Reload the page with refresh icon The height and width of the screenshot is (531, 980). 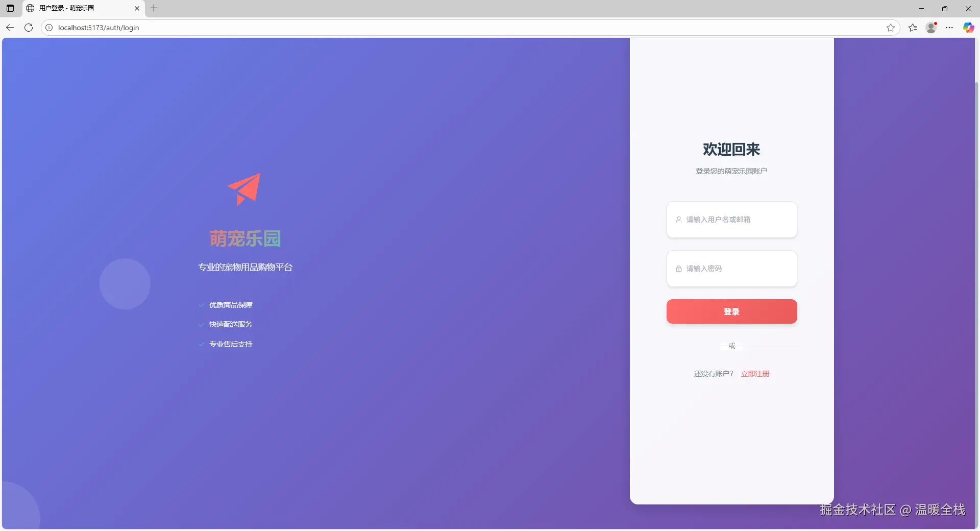point(29,28)
